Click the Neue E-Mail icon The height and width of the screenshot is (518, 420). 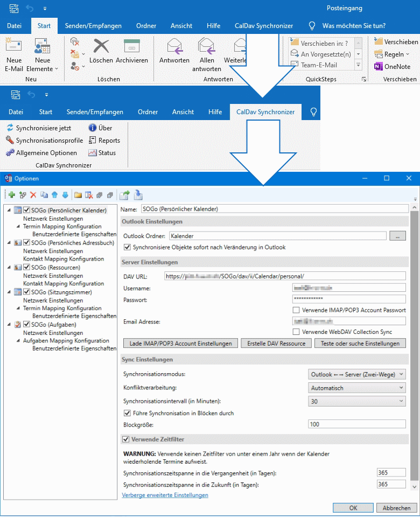13,46
